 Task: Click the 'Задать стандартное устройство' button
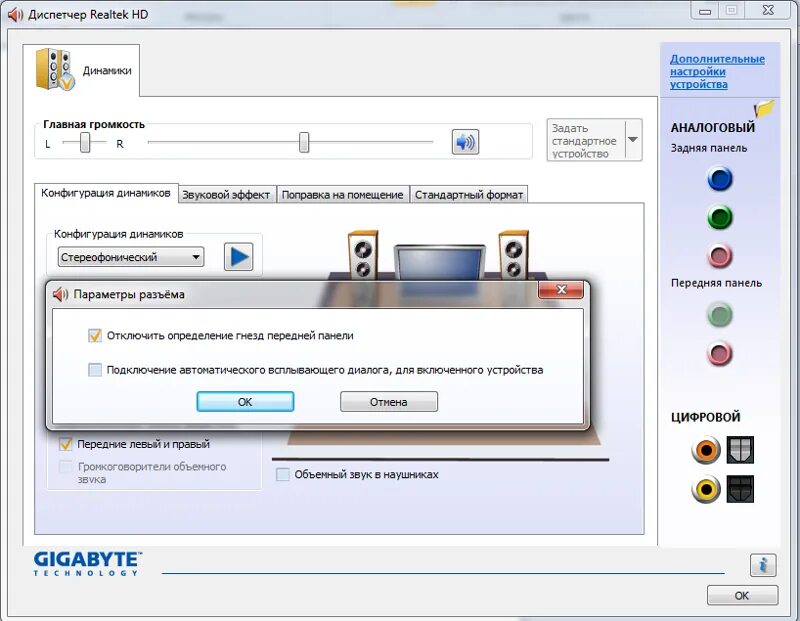[586, 140]
